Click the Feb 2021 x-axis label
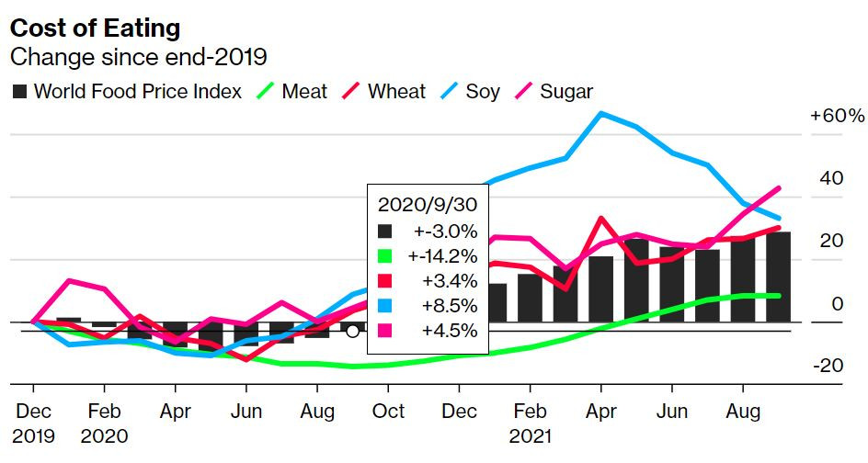 coord(531,423)
